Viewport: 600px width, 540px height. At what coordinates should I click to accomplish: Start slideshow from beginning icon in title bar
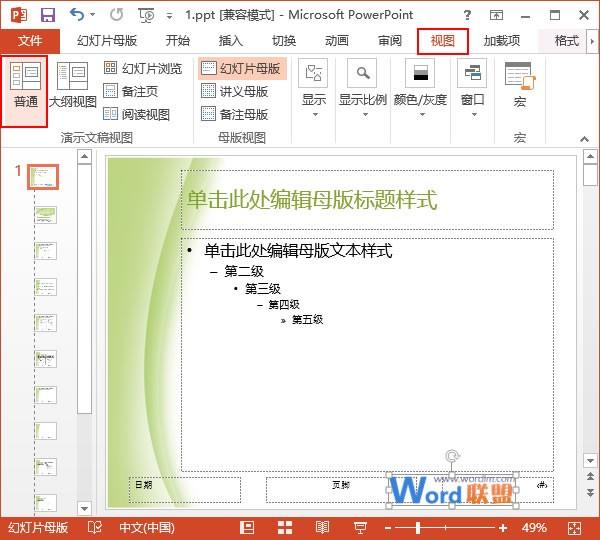click(x=146, y=15)
